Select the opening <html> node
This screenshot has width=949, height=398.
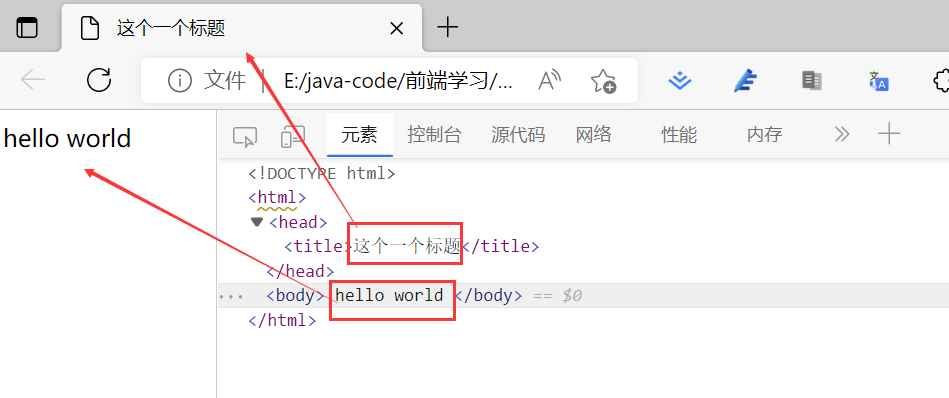[x=277, y=197]
